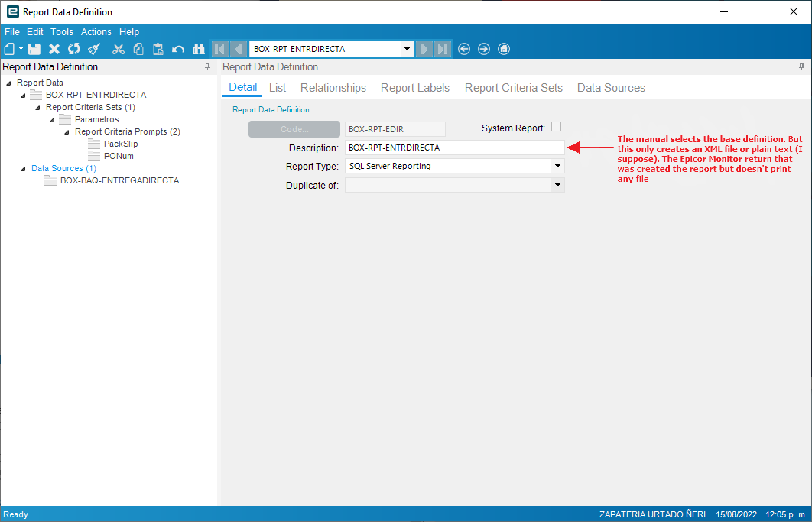This screenshot has height=522, width=812.
Task: Cut with the scissors toolbar icon
Action: (x=119, y=49)
